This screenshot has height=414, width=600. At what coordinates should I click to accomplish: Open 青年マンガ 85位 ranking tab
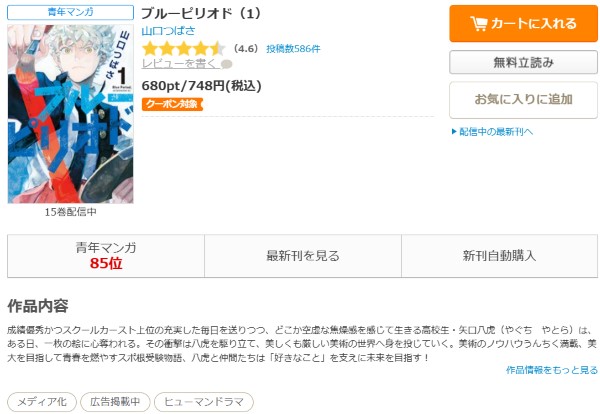pyautogui.click(x=106, y=256)
